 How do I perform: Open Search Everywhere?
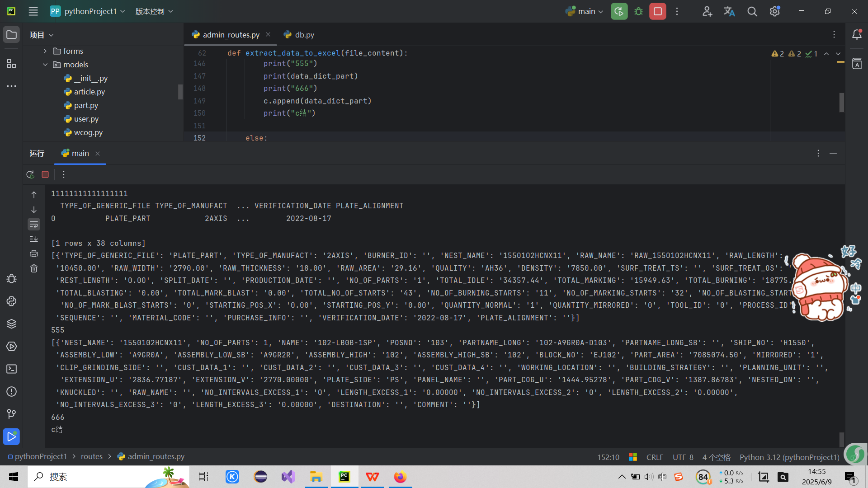coord(752,11)
